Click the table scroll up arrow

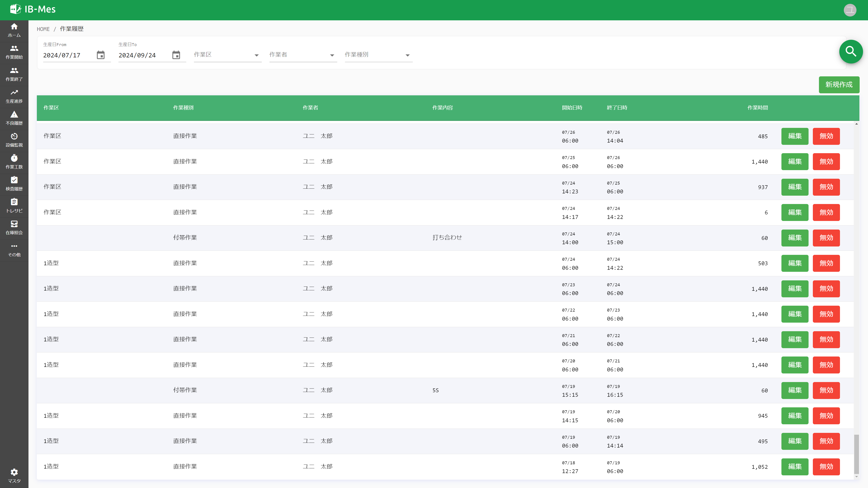click(x=856, y=124)
